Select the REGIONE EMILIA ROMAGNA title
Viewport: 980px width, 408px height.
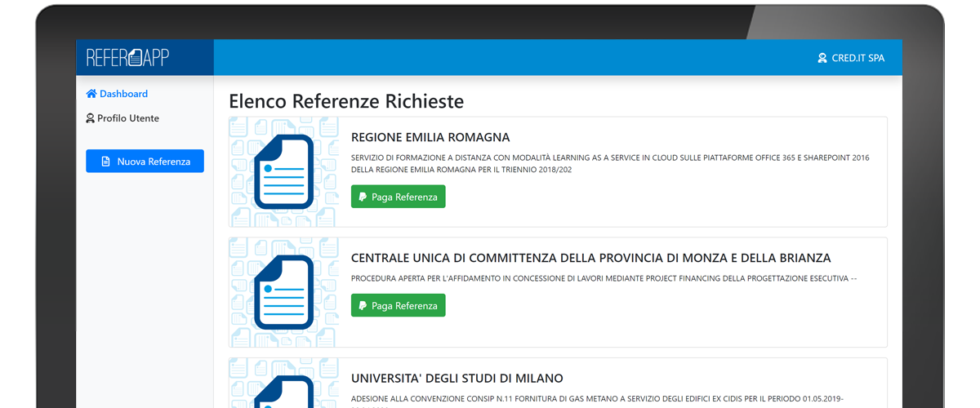tap(430, 137)
